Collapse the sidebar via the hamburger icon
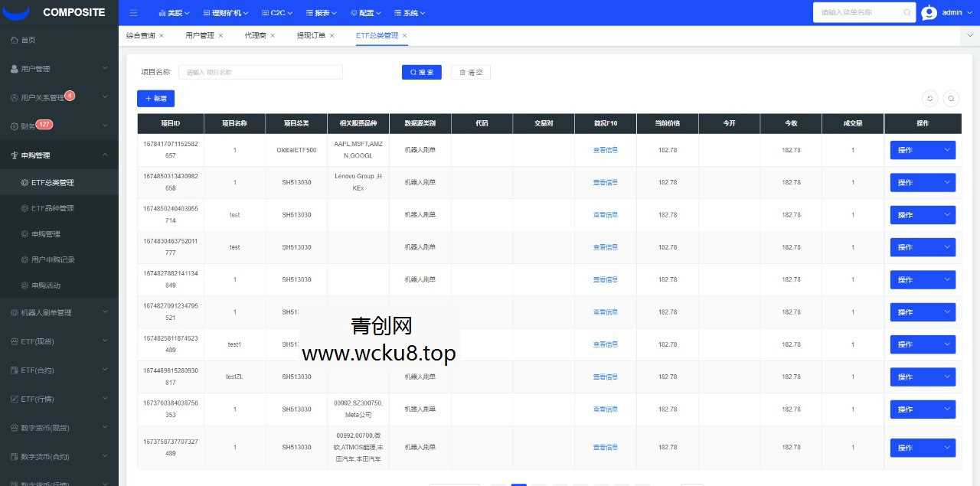This screenshot has width=980, height=486. click(x=134, y=12)
